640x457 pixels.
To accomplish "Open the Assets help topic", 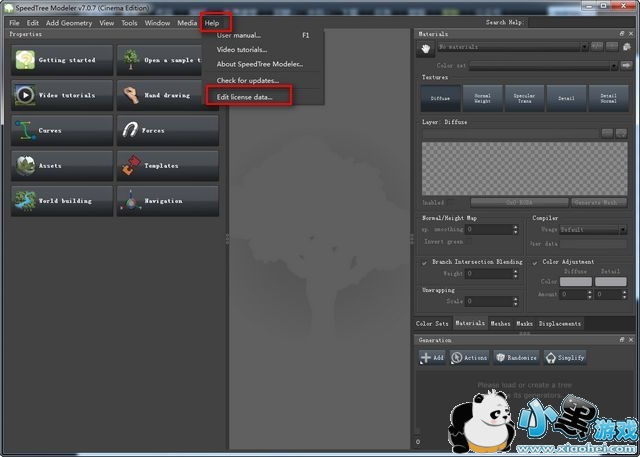I will click(62, 166).
